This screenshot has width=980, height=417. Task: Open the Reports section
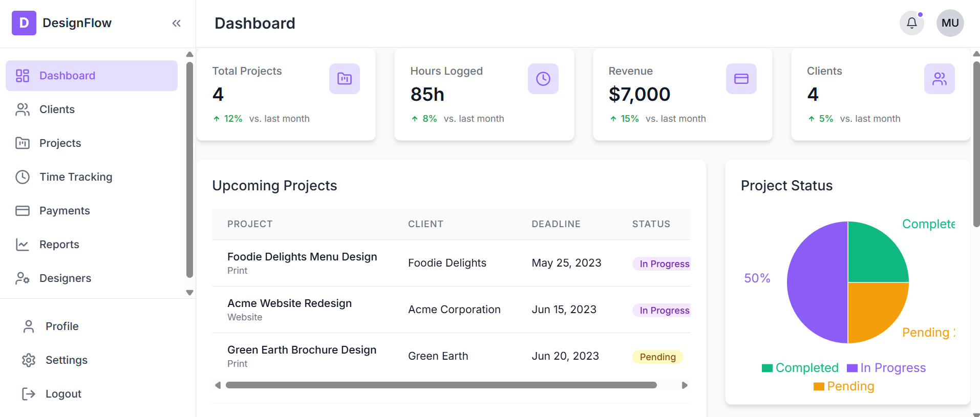92,245
